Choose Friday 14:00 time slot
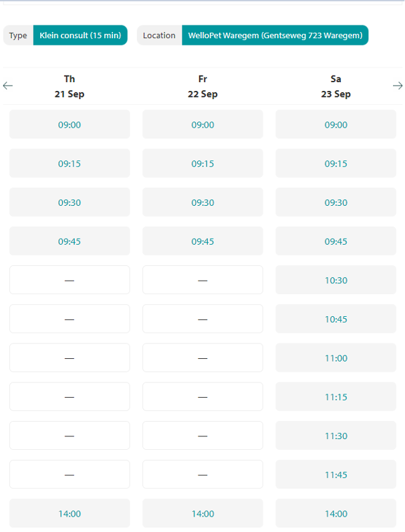The image size is (405, 532). (x=202, y=513)
